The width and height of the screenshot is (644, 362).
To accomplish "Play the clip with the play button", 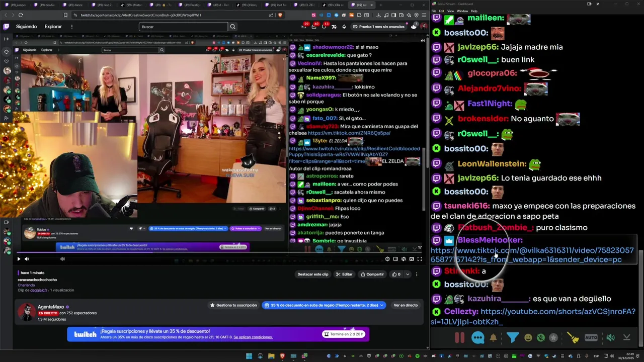I will [x=19, y=259].
